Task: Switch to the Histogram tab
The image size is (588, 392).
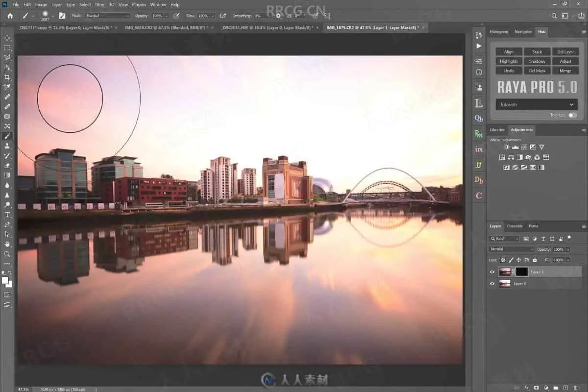Action: tap(499, 31)
